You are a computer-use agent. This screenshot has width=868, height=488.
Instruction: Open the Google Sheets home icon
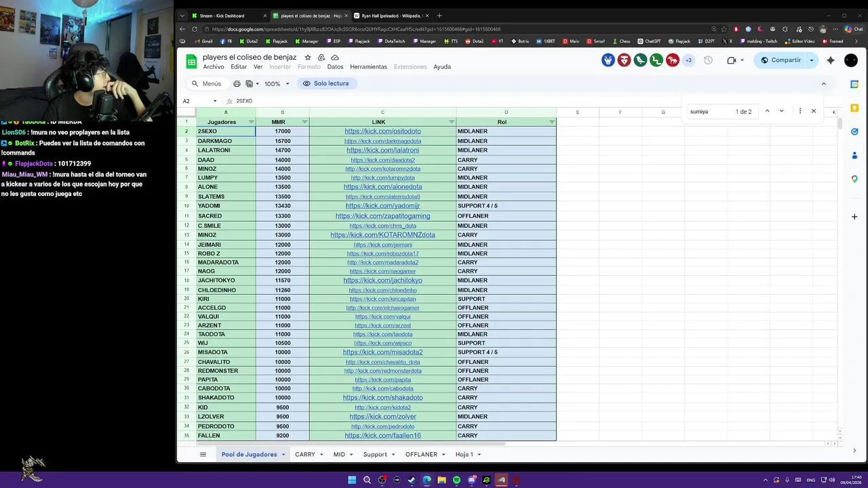coord(191,62)
